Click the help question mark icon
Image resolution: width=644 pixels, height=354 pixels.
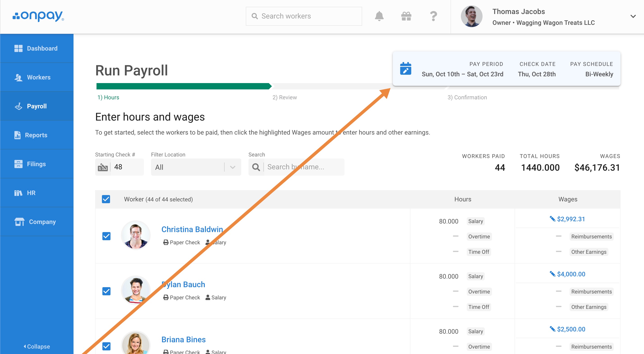click(x=433, y=16)
